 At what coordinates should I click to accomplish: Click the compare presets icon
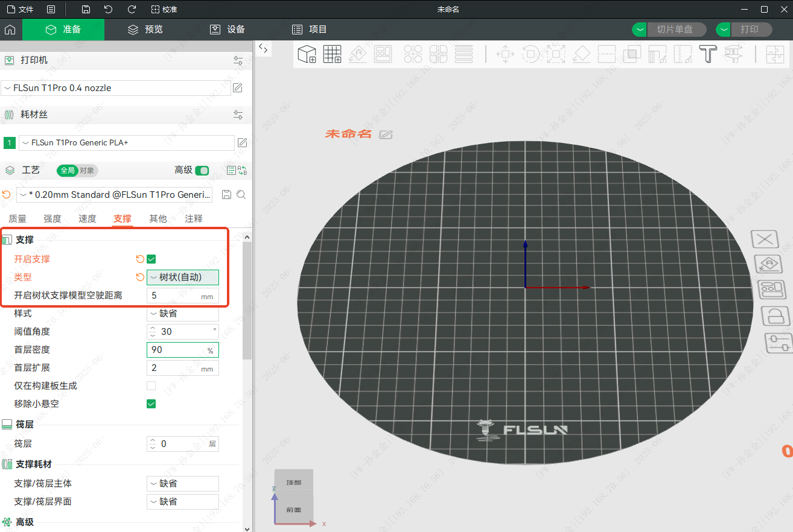point(243,171)
